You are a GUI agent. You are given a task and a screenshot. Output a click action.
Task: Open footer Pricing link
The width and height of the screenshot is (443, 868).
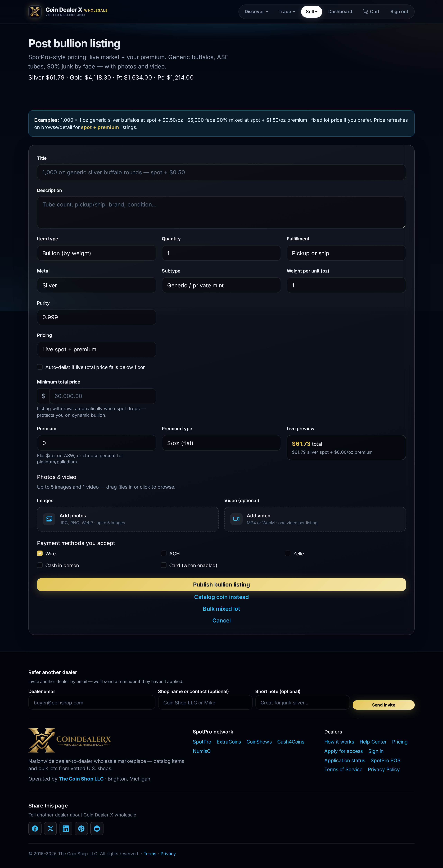pyautogui.click(x=400, y=742)
